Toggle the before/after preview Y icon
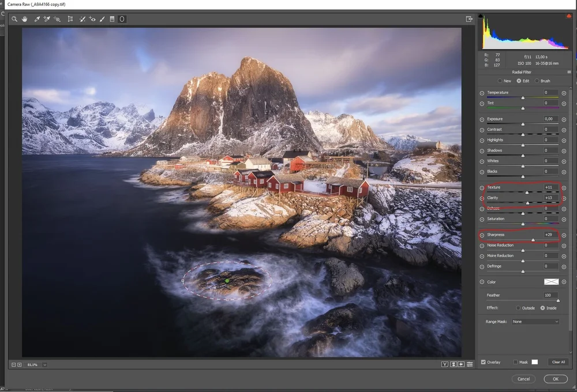This screenshot has height=392, width=577. (x=444, y=364)
